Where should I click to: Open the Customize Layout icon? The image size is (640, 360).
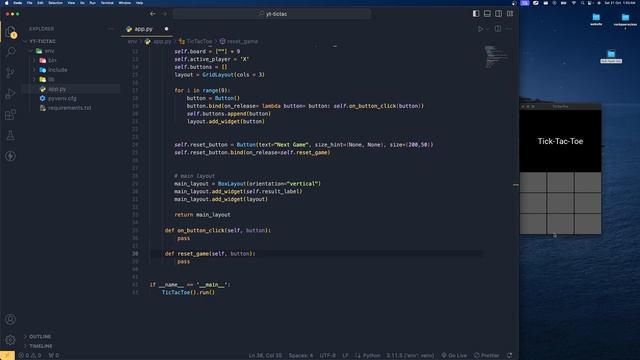point(510,13)
